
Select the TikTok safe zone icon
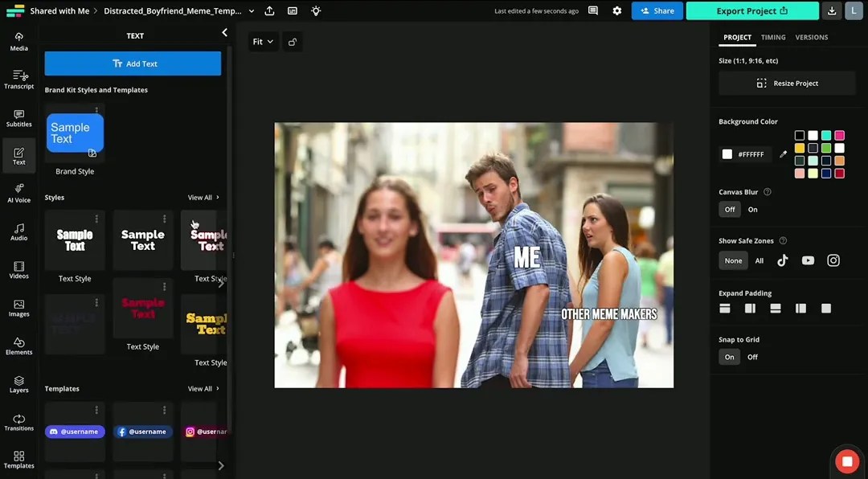tap(782, 260)
